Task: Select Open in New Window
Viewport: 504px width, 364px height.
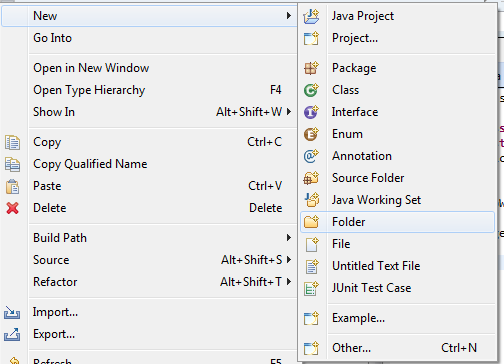Action: point(91,68)
